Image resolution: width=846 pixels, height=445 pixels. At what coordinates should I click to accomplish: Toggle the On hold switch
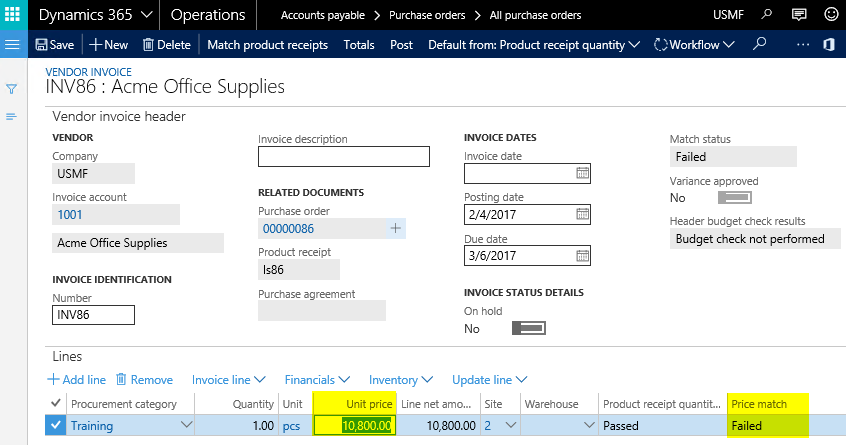(x=528, y=328)
